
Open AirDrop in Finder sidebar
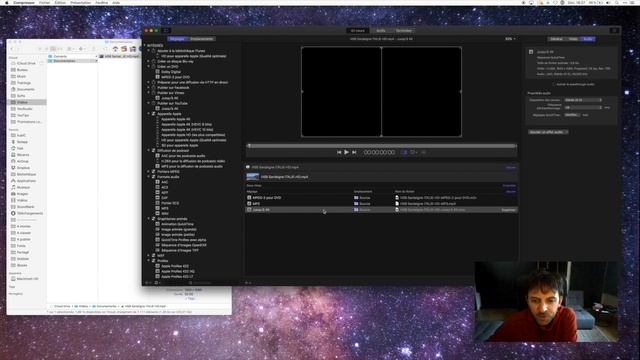pyautogui.click(x=22, y=161)
